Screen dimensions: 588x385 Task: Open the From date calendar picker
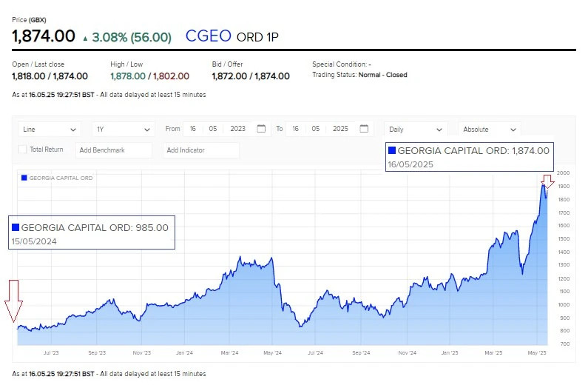point(261,129)
